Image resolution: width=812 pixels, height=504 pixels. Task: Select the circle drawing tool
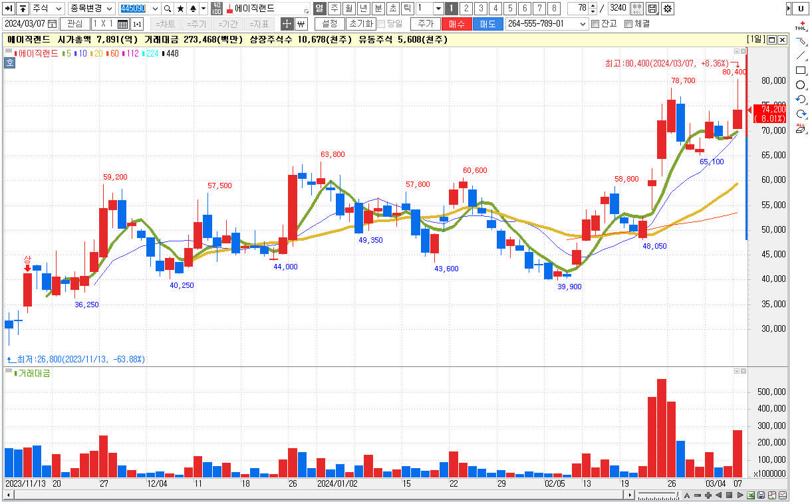pyautogui.click(x=801, y=85)
